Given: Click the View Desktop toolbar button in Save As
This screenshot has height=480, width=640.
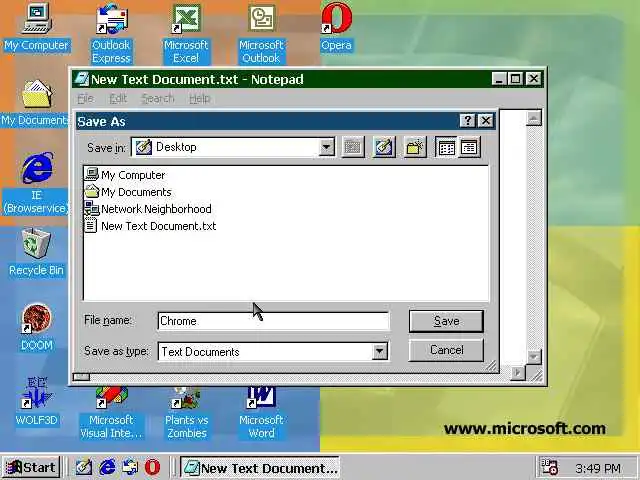Looking at the screenshot, I should pyautogui.click(x=384, y=147).
